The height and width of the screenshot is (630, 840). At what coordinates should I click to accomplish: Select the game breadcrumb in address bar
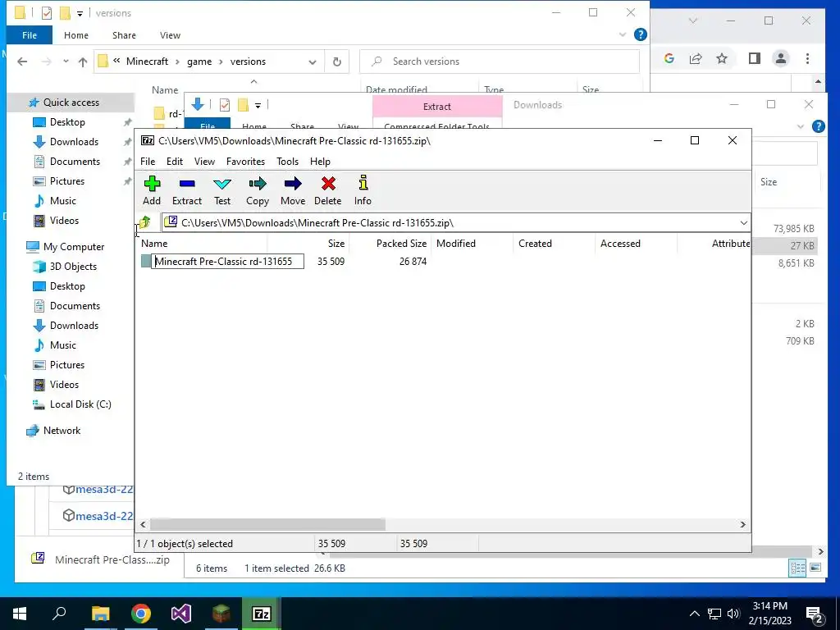199,62
